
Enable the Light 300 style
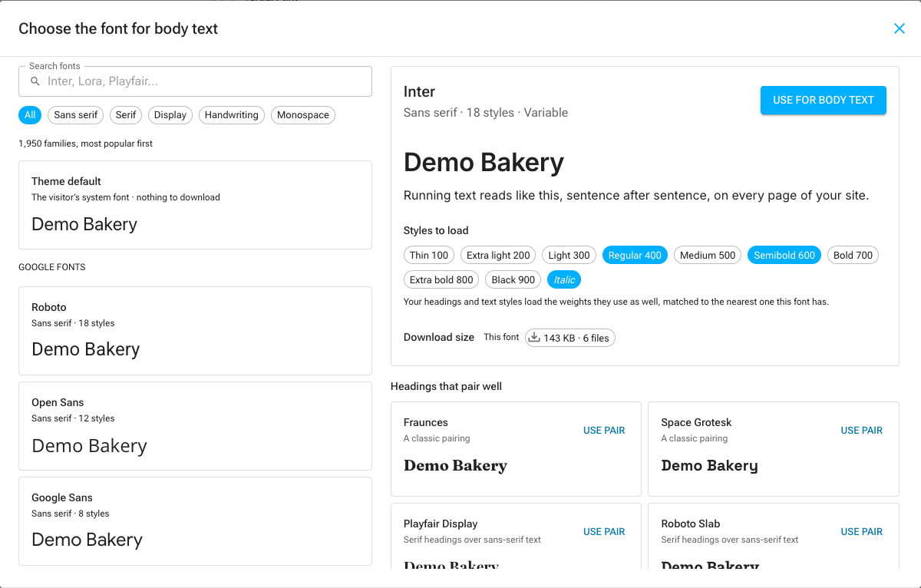click(x=569, y=255)
